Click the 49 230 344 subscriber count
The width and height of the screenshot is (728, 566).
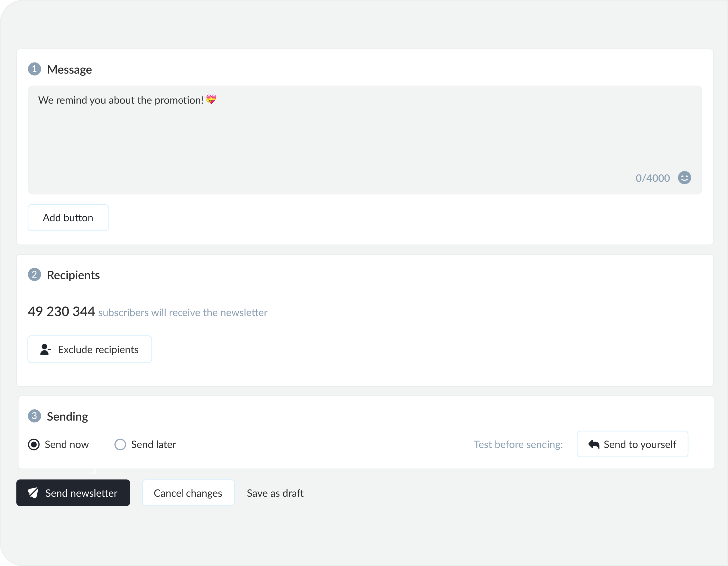(61, 312)
